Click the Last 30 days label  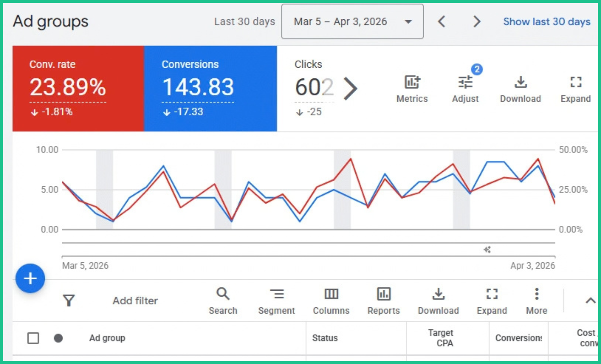point(245,22)
